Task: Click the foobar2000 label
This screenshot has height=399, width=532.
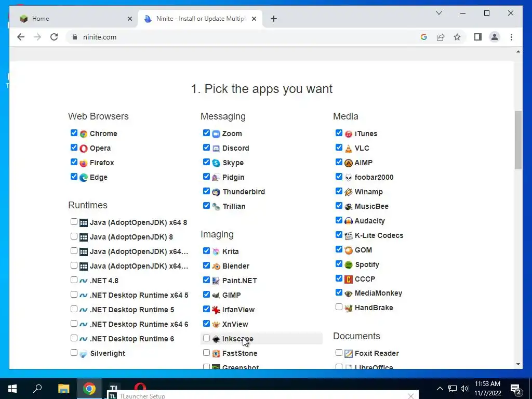Action: (x=374, y=178)
